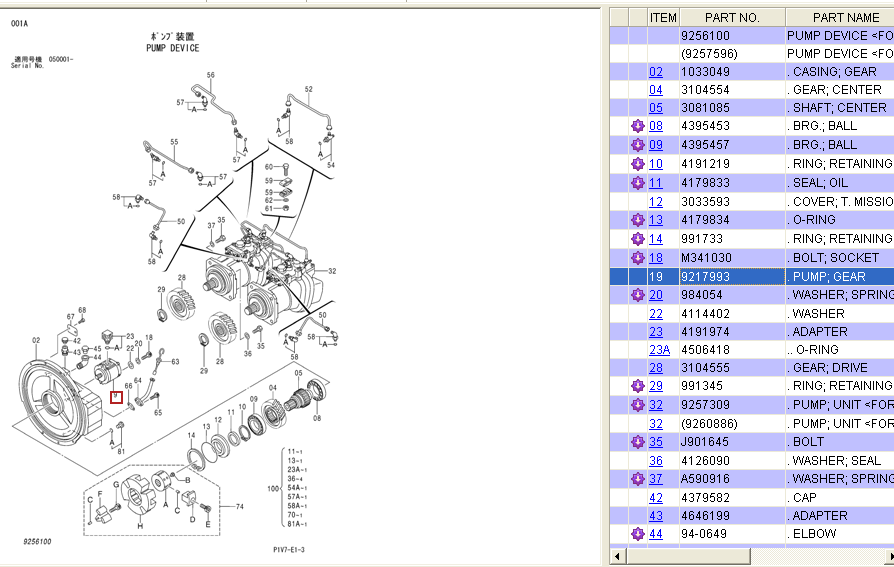Screen dimensions: 894x567
Task: Click the ITEM column header
Action: pos(663,17)
